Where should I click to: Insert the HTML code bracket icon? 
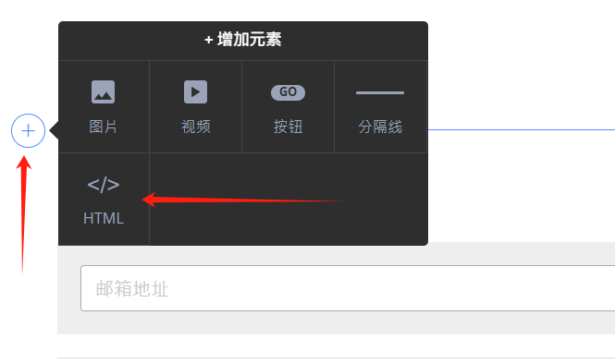click(x=104, y=185)
